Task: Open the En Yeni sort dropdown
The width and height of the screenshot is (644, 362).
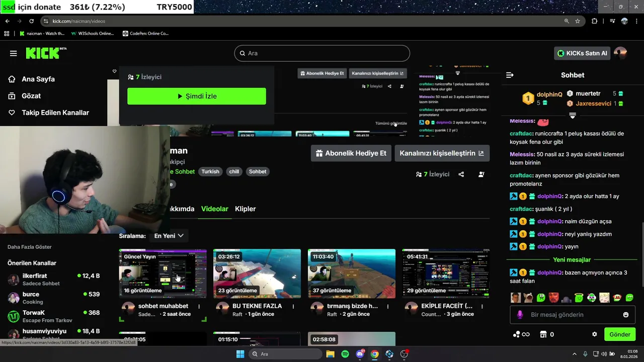Action: coord(169,236)
